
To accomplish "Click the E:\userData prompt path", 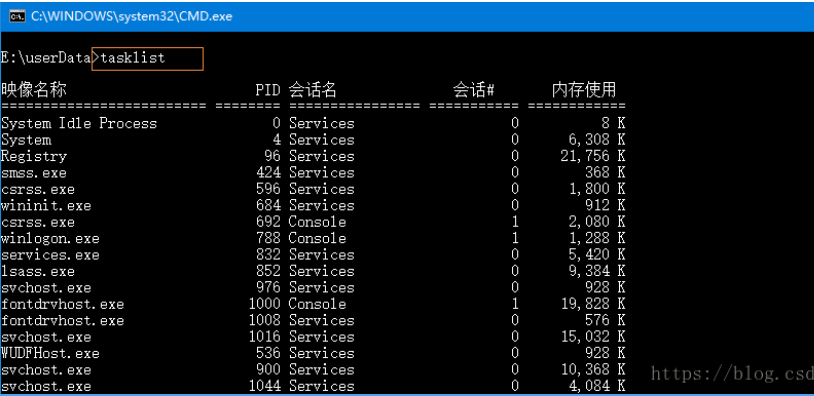I will pyautogui.click(x=46, y=59).
